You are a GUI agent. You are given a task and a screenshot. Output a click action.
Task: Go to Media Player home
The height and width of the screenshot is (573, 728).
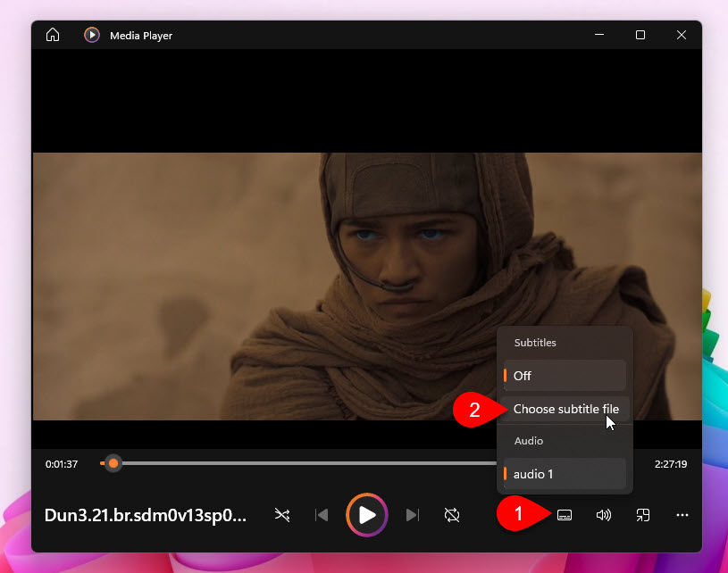click(53, 35)
